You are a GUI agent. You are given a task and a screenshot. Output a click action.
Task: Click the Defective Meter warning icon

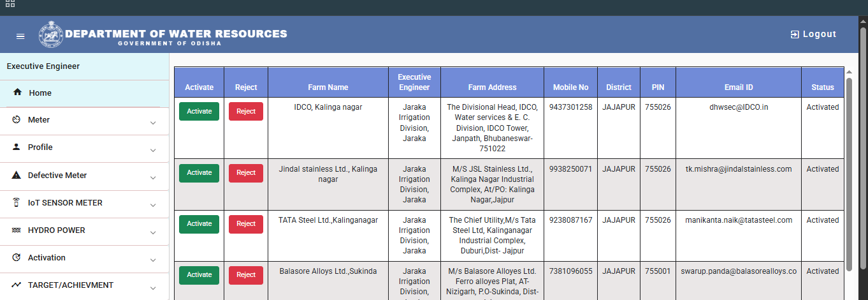(16, 176)
